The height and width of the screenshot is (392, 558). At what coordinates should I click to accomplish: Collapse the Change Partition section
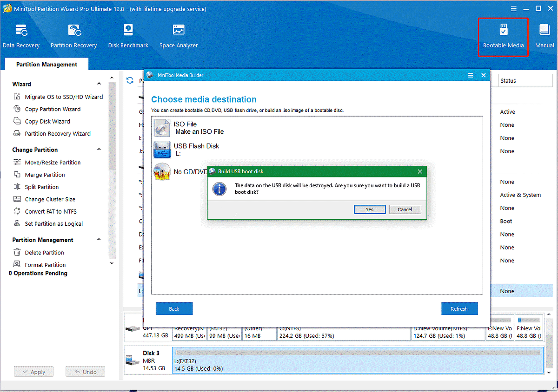point(98,150)
